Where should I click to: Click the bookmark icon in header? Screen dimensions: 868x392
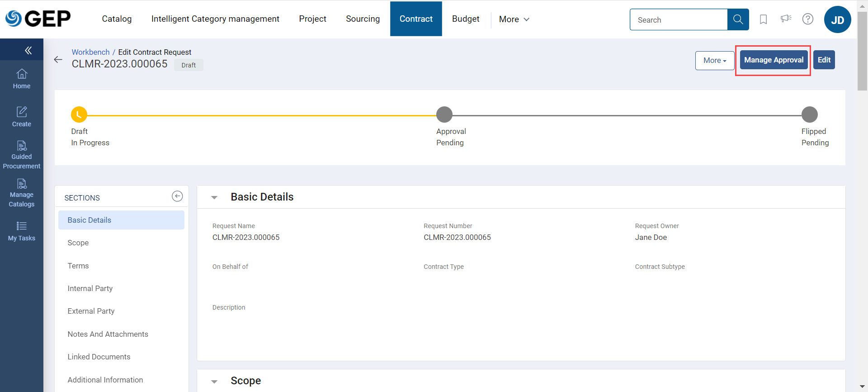763,19
